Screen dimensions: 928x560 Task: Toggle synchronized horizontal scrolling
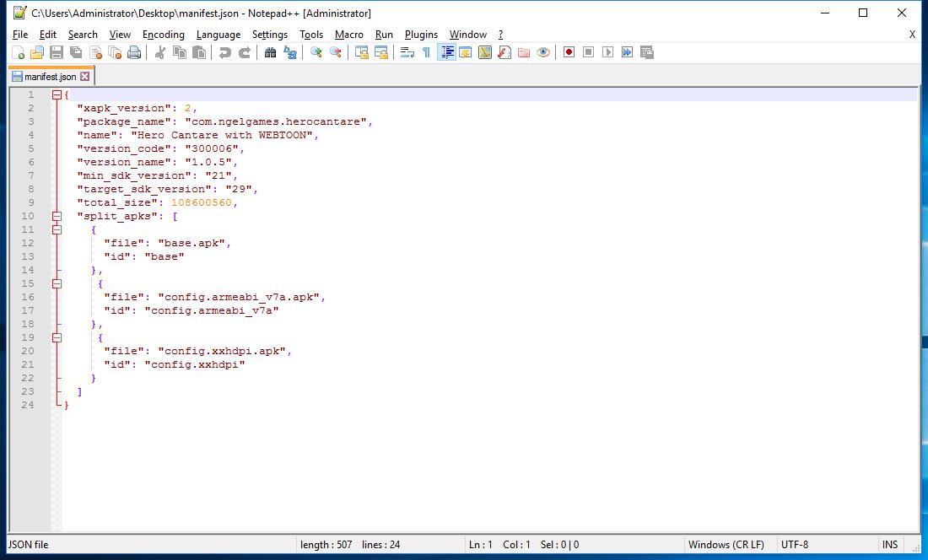click(x=381, y=52)
